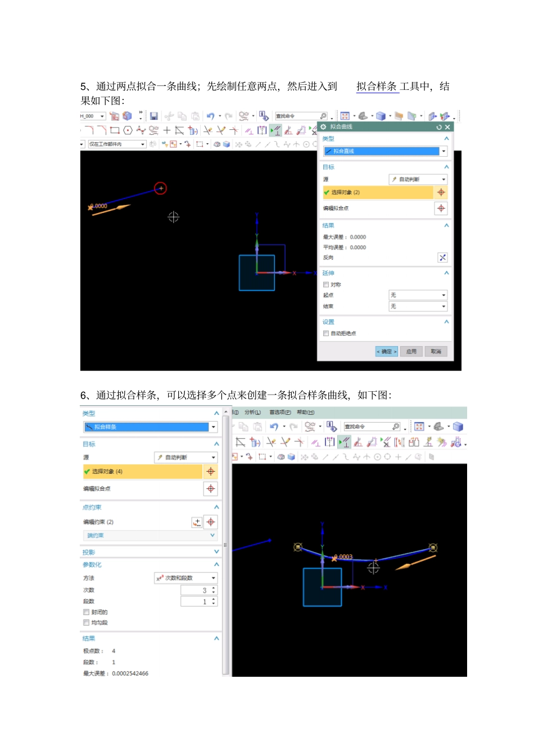Click the target icon beside 编辑拟合点 in lower panel
The height and width of the screenshot is (756, 534).
coord(211,489)
